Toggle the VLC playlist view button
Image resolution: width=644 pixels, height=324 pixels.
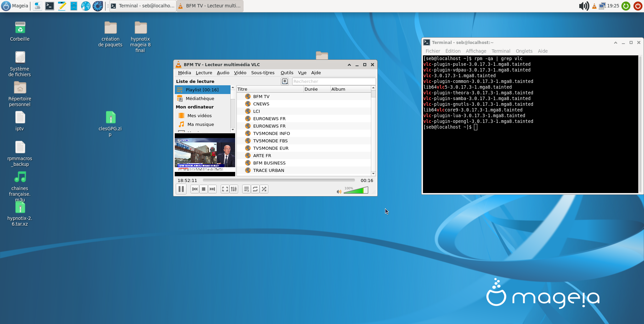tap(247, 189)
